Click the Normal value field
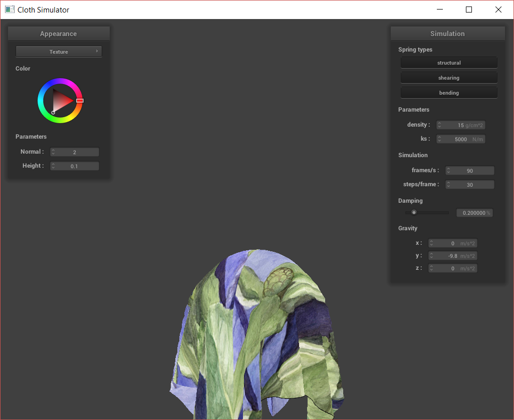Viewport: 514px width, 420px height. tap(75, 152)
